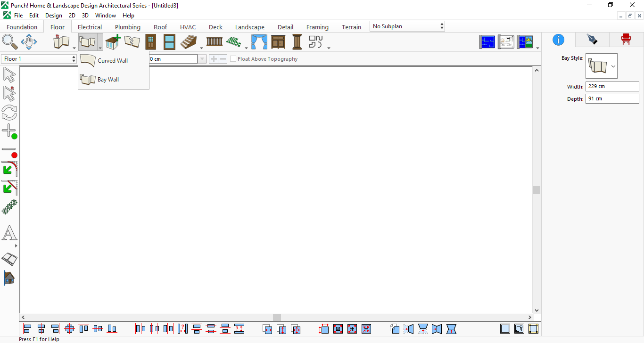Open the house 3D view icon in sidebar
Viewport: 644px width, 343px height.
[x=9, y=278]
